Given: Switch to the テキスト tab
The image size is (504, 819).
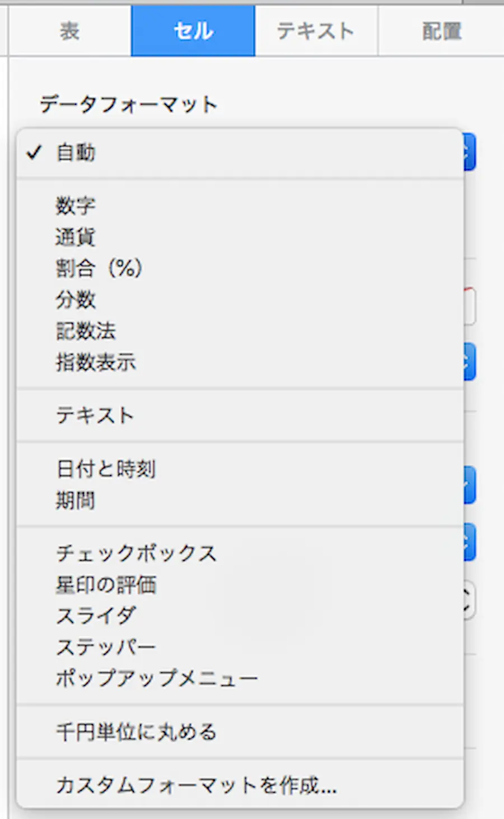Looking at the screenshot, I should [316, 31].
